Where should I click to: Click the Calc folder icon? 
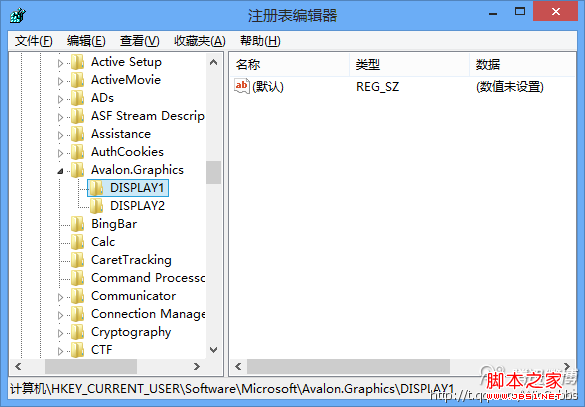click(78, 242)
